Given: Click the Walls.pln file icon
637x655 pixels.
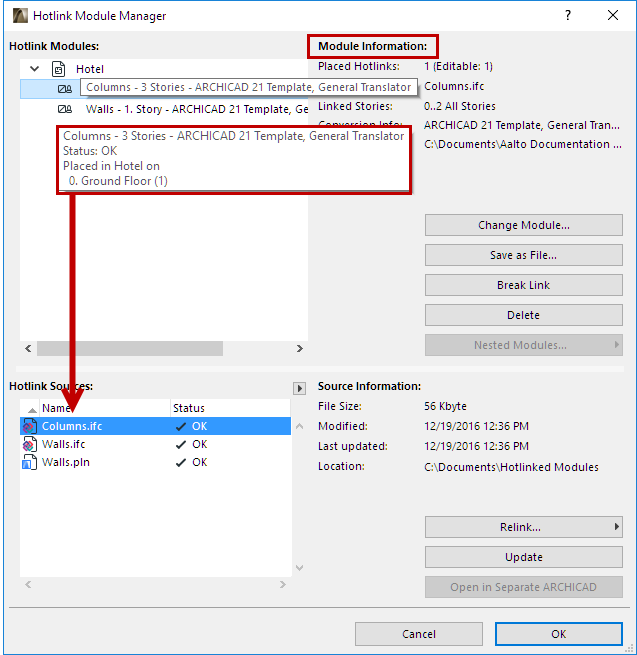Looking at the screenshot, I should (x=29, y=462).
